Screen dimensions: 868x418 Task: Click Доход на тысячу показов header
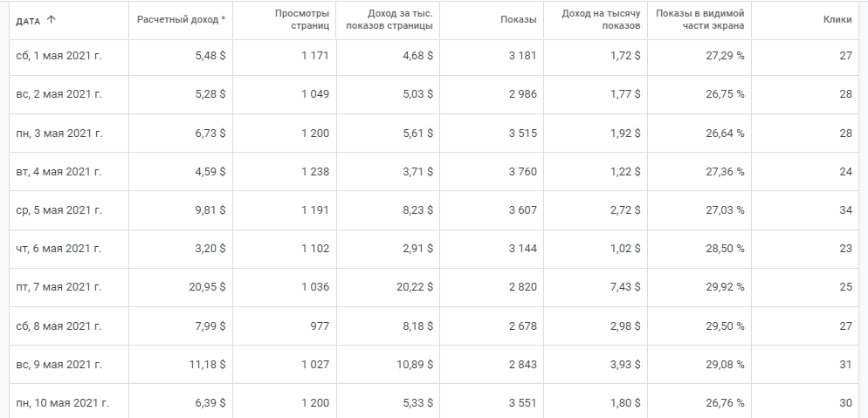602,19
